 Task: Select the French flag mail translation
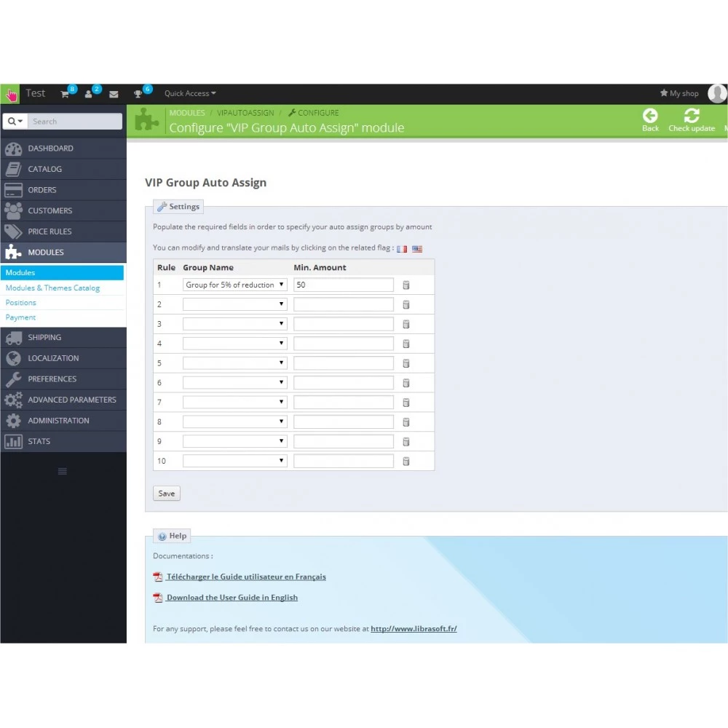pos(402,249)
